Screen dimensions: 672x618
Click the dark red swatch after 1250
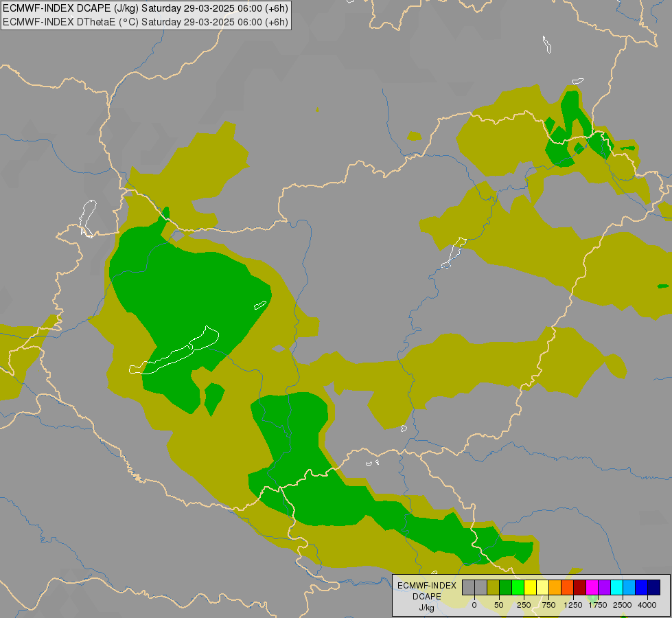(580, 588)
